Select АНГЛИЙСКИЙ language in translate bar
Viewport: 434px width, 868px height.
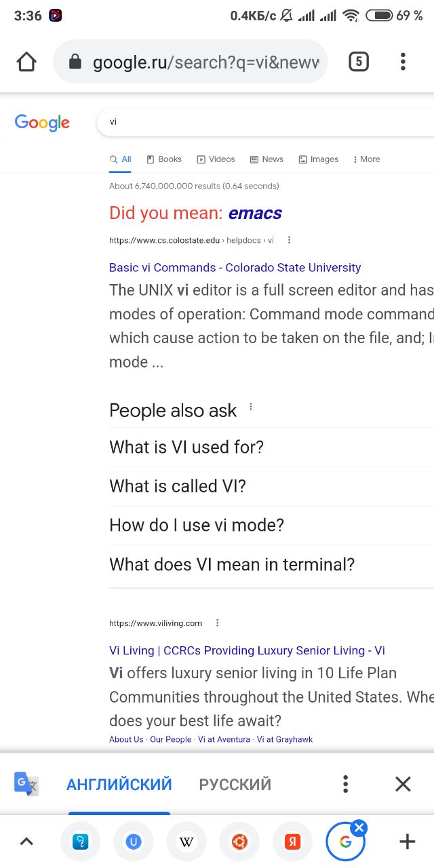coord(119,785)
